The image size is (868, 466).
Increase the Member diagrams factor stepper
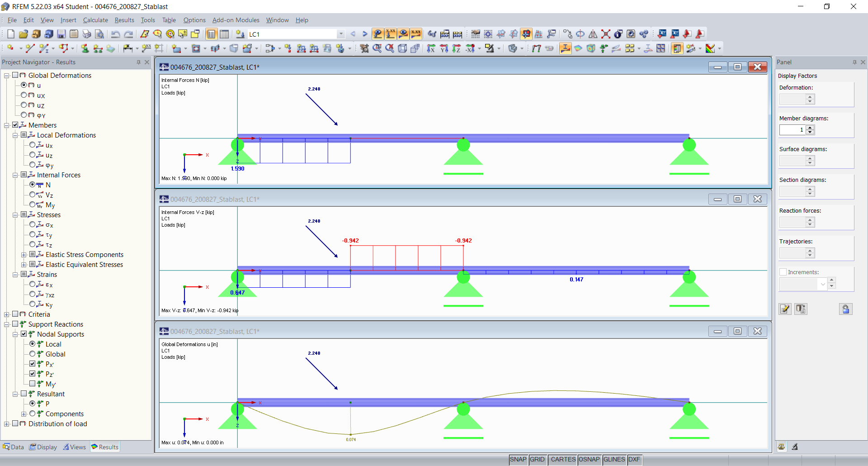coord(811,128)
